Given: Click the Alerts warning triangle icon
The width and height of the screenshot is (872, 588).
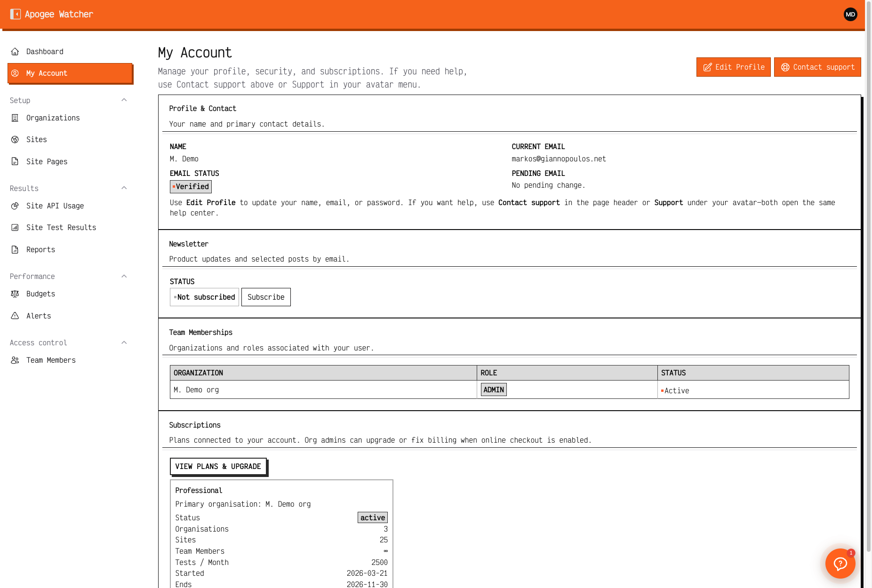Looking at the screenshot, I should point(15,316).
